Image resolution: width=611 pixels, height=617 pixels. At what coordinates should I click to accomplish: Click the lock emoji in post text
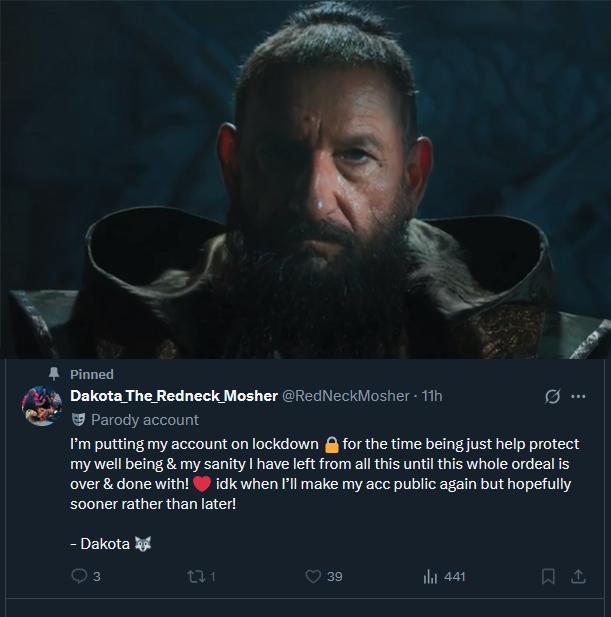(x=333, y=444)
